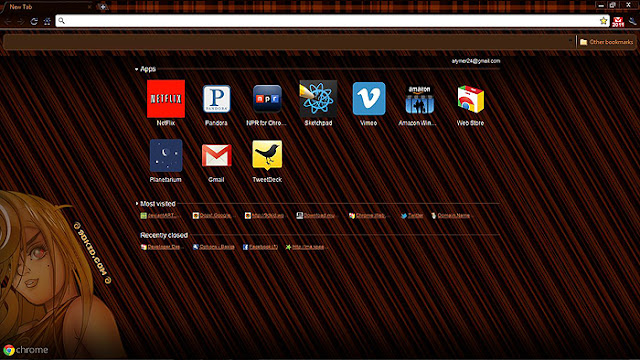Click the Recently closed heading
Screen dimensions: 640x360
[x=164, y=235]
